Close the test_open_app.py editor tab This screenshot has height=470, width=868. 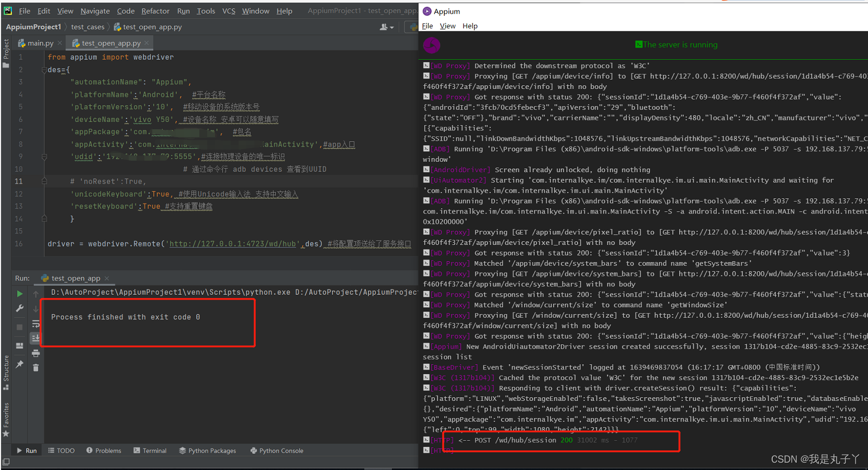tap(146, 43)
